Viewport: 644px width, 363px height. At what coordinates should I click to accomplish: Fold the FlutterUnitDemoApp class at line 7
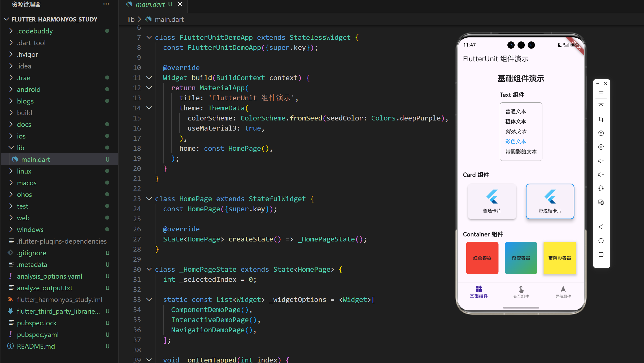pyautogui.click(x=149, y=37)
